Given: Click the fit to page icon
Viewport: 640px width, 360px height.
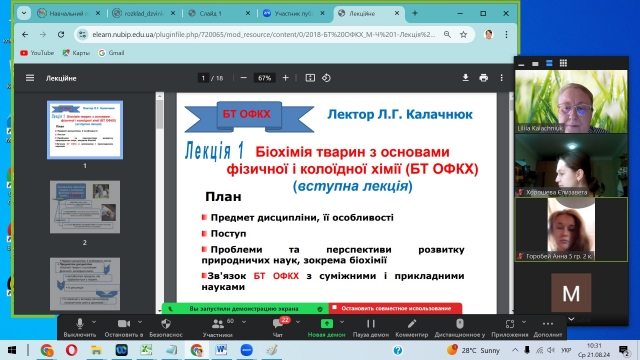Looking at the screenshot, I should 310,78.
